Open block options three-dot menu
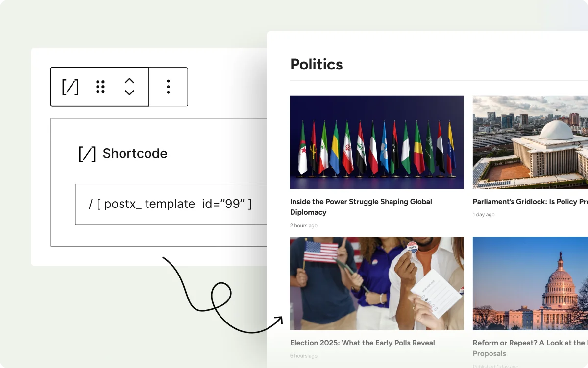The height and width of the screenshot is (368, 588). 168,87
